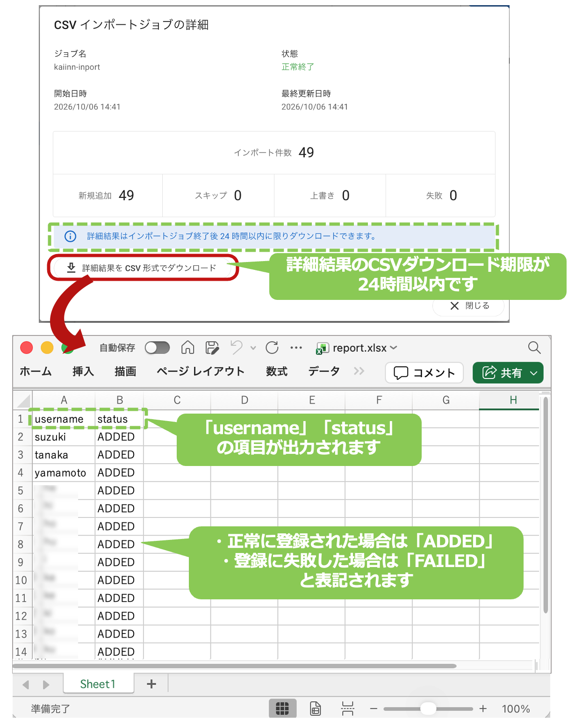Switch to the 描画 ribbon tab

click(x=125, y=371)
